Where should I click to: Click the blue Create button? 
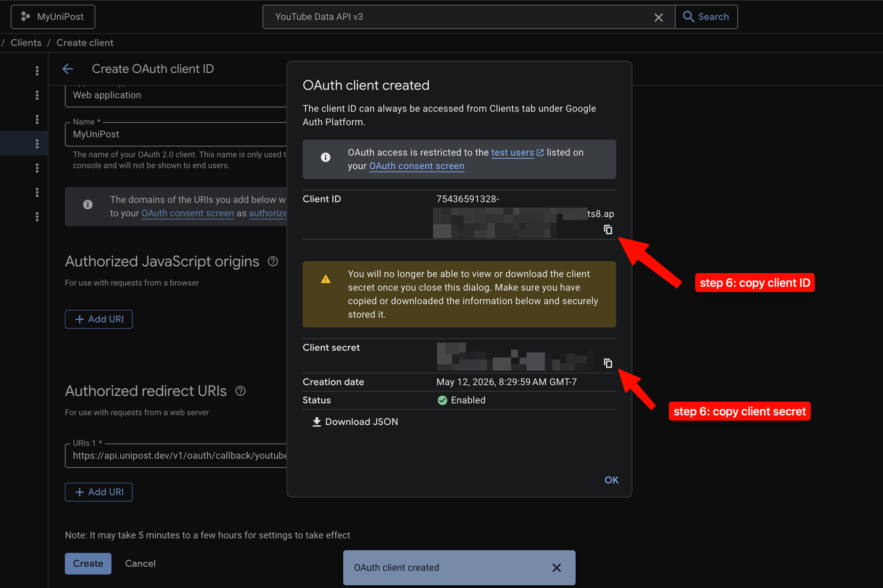click(88, 563)
